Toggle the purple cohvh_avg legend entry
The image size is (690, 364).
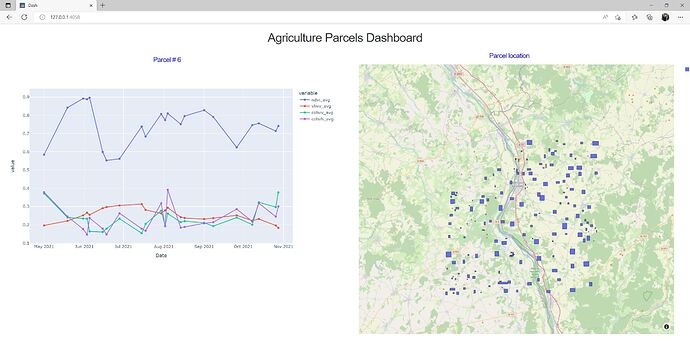(x=316, y=119)
